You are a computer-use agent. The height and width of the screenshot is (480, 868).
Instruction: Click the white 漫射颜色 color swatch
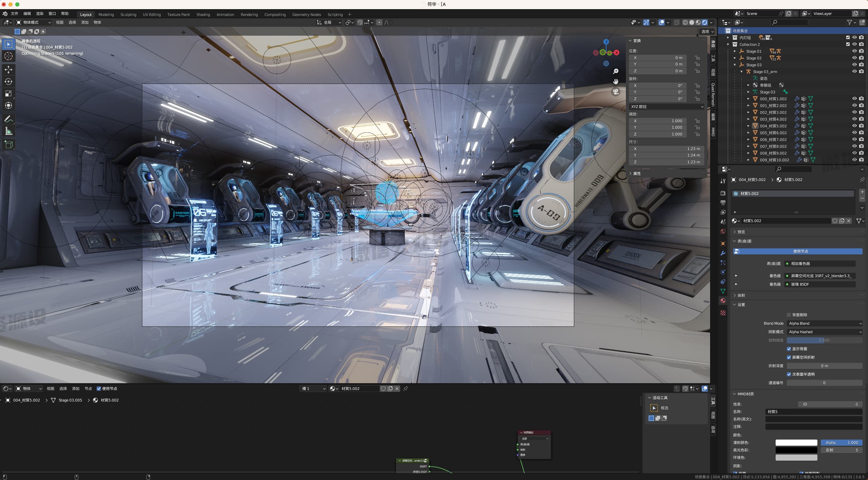coord(796,443)
